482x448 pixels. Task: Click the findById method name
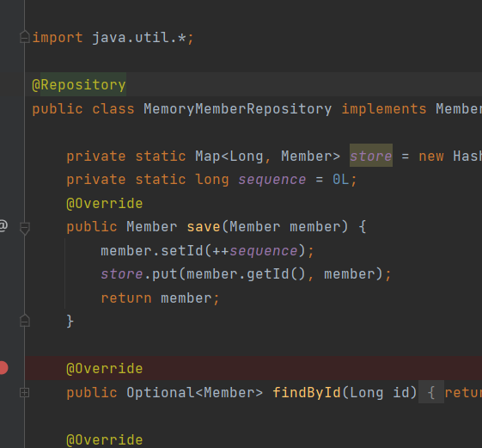(307, 392)
